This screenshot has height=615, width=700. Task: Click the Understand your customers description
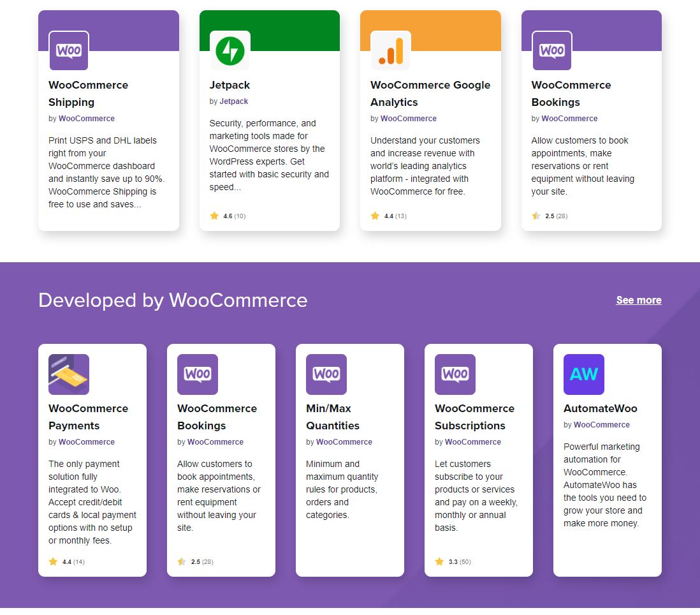tap(425, 166)
